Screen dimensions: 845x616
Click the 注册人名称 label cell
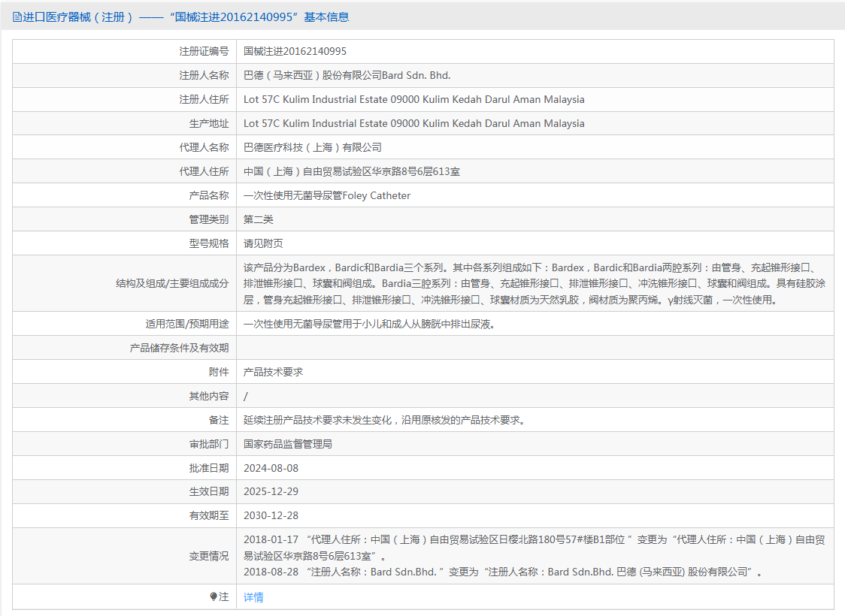125,75
